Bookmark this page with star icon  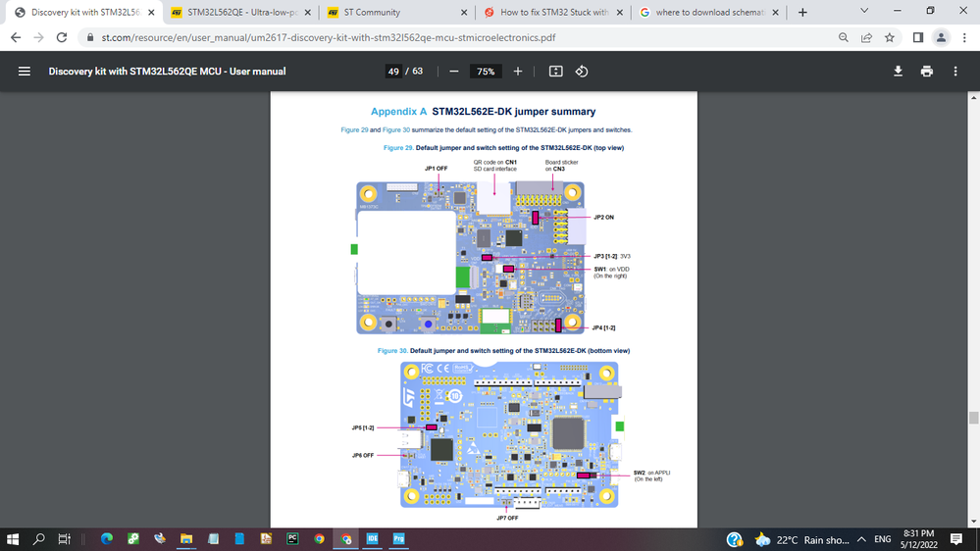click(x=890, y=37)
